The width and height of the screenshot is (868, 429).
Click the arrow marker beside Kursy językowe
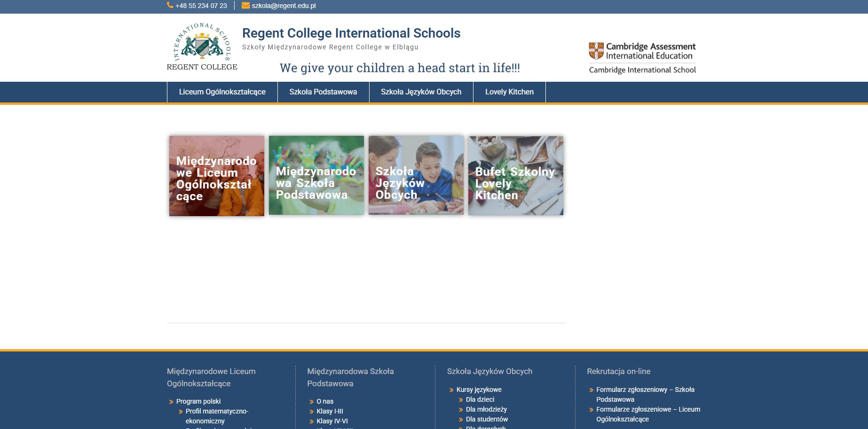tap(451, 390)
